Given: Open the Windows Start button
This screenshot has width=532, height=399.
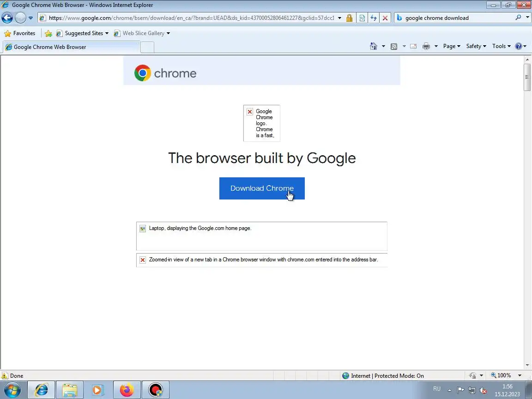Looking at the screenshot, I should coord(12,390).
